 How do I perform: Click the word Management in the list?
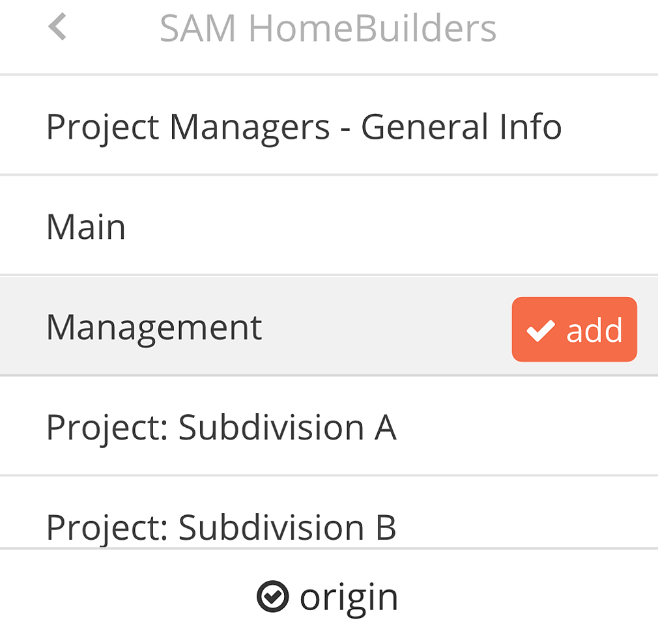click(154, 329)
